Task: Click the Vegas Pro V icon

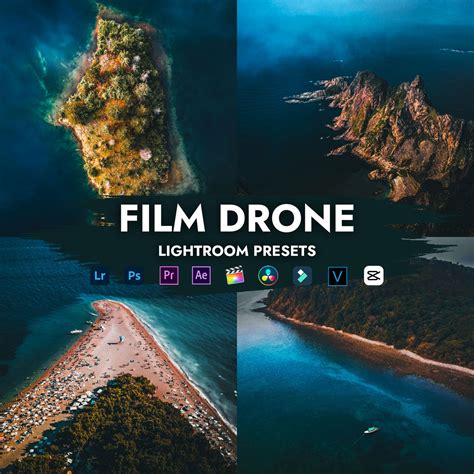Action: tap(338, 276)
